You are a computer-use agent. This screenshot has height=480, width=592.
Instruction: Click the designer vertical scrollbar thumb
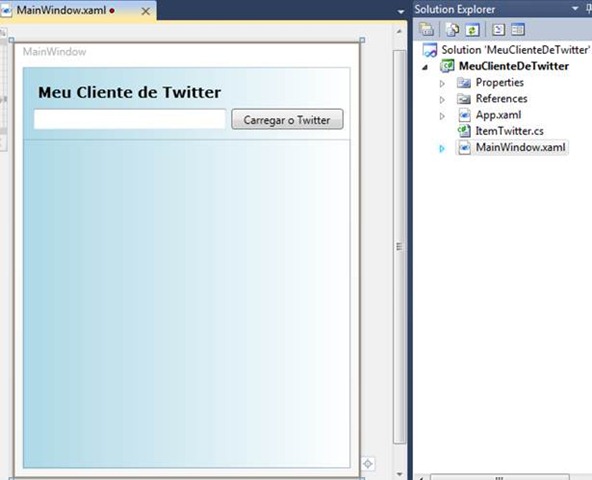pos(399,247)
